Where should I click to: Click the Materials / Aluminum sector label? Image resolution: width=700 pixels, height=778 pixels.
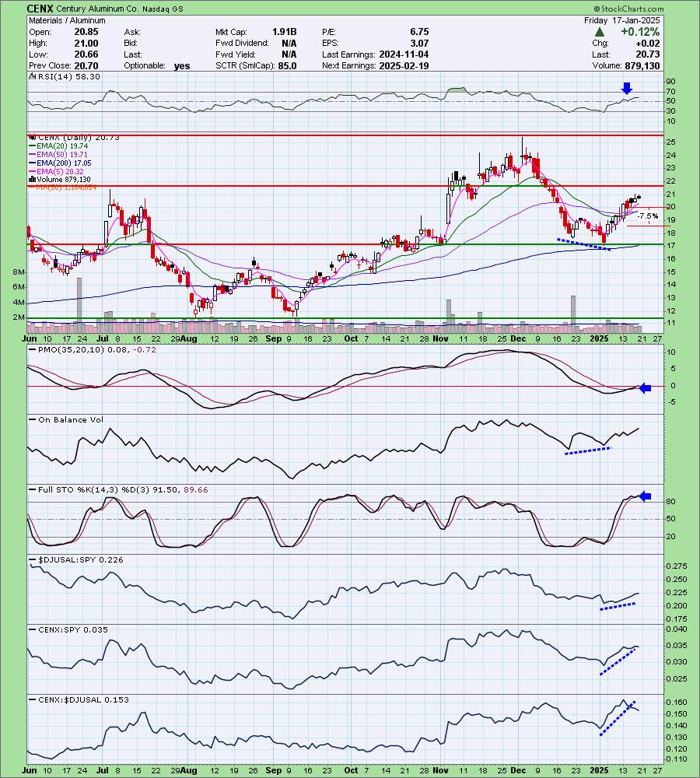[67, 20]
